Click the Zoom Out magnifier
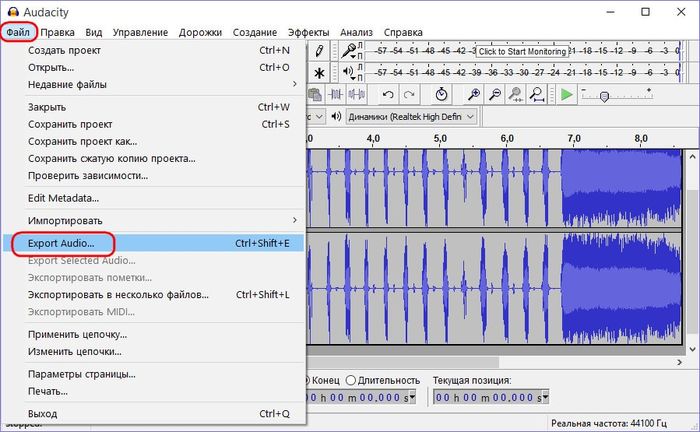 495,95
